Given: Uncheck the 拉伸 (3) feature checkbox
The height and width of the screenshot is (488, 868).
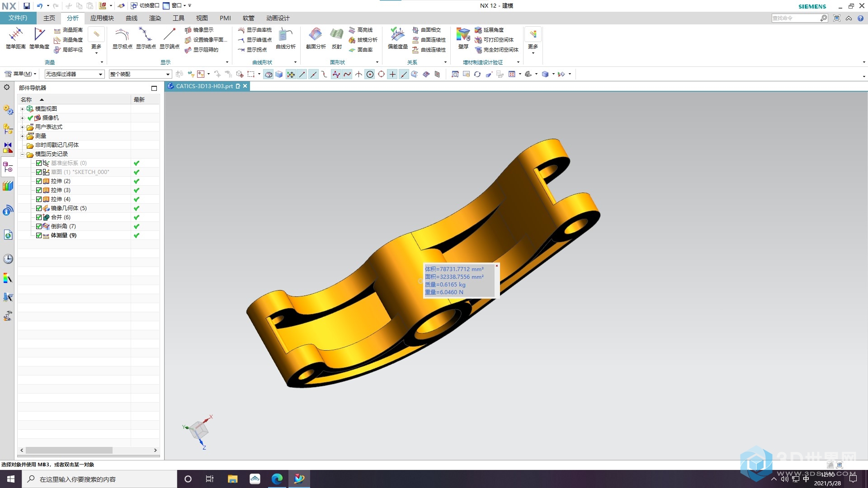Looking at the screenshot, I should [x=39, y=190].
